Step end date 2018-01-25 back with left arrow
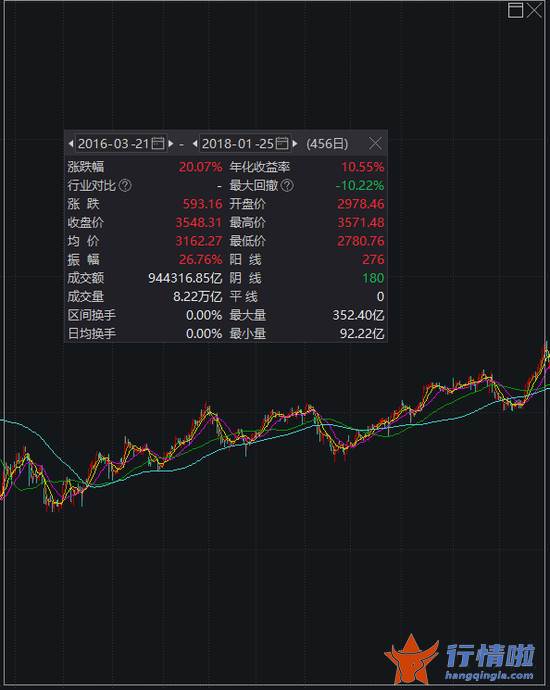550x690 pixels. coord(195,143)
